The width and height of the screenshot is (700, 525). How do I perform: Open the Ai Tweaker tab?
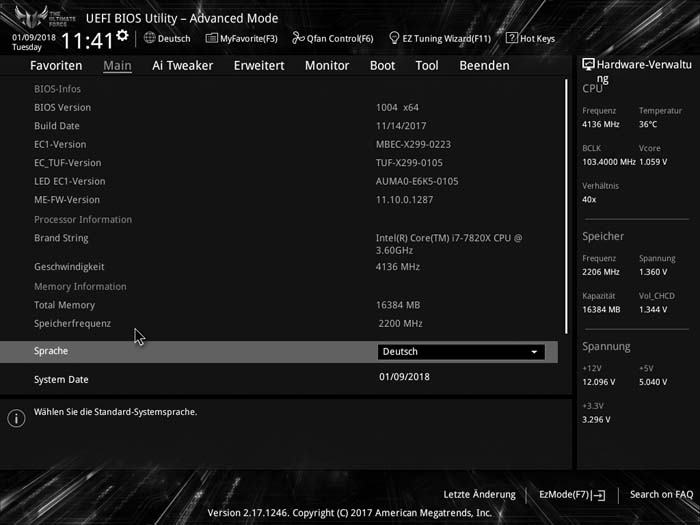click(183, 66)
